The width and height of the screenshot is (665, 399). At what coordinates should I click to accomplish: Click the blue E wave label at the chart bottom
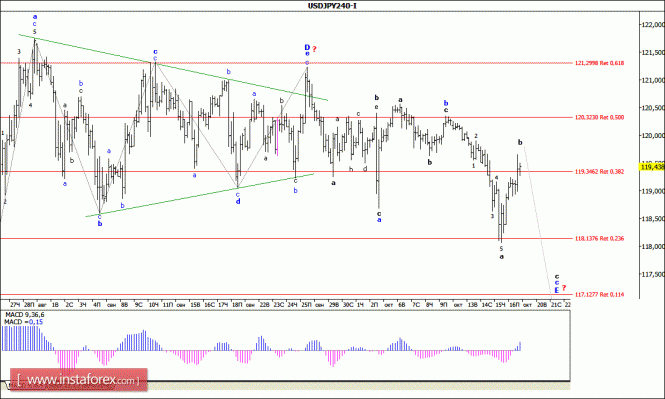(557, 290)
